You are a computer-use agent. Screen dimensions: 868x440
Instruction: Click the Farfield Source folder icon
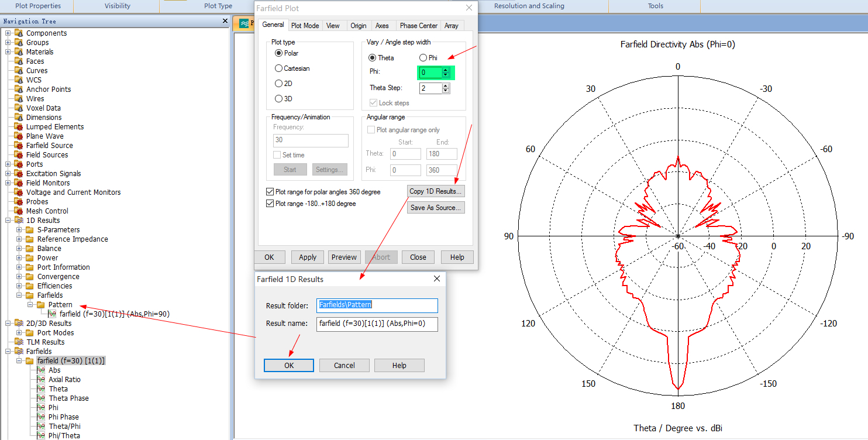19,146
